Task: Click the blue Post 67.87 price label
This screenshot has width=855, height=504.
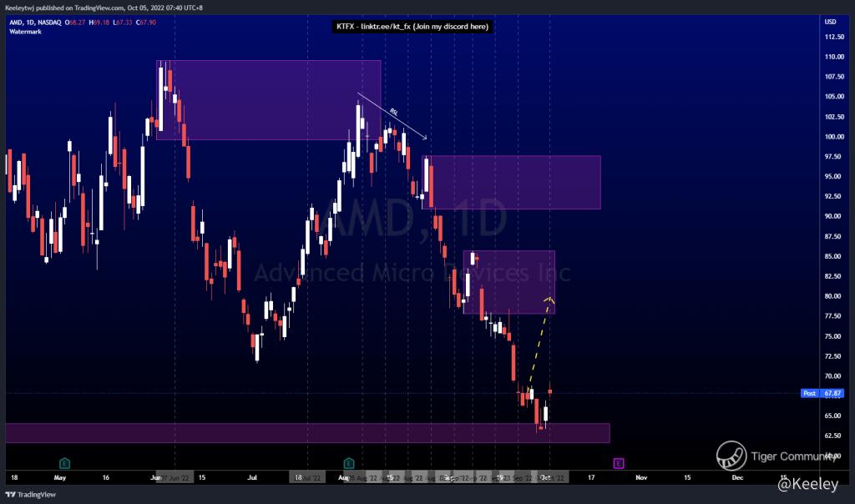Action: tap(822, 393)
